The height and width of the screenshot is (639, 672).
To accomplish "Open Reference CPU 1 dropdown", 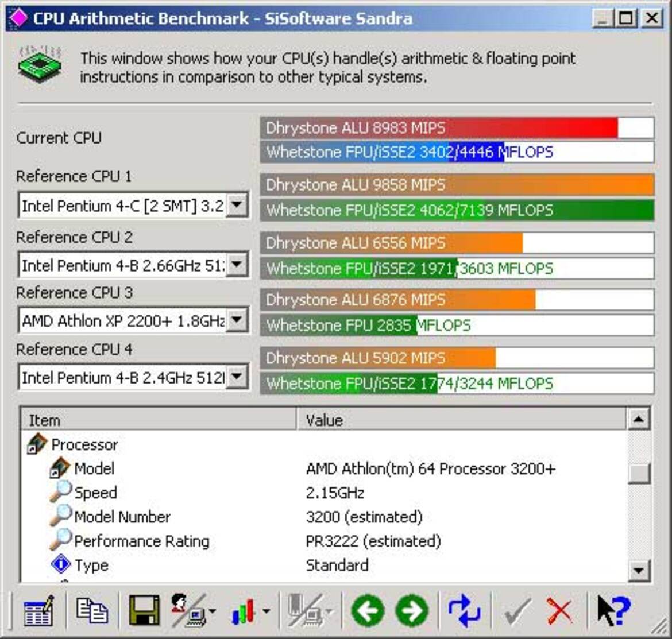I will [x=237, y=205].
